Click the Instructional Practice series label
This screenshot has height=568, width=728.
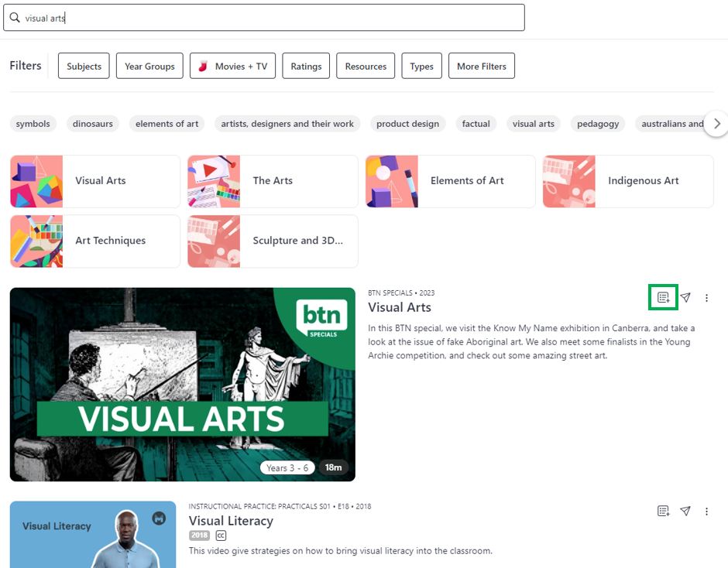click(280, 506)
